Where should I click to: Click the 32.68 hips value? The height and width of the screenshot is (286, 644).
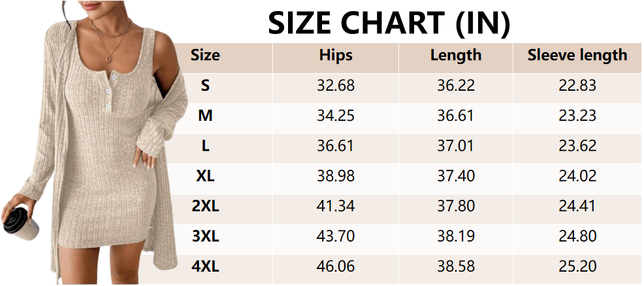[x=336, y=86]
